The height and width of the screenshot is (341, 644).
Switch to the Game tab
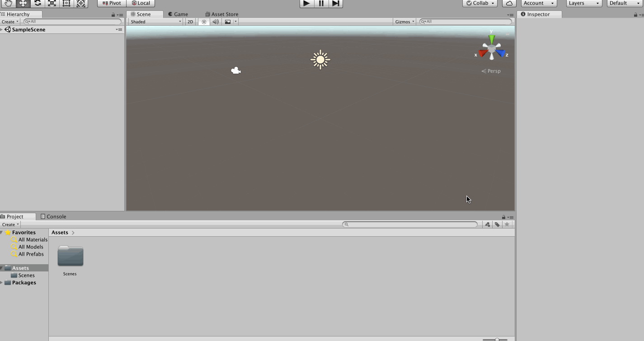pyautogui.click(x=178, y=14)
